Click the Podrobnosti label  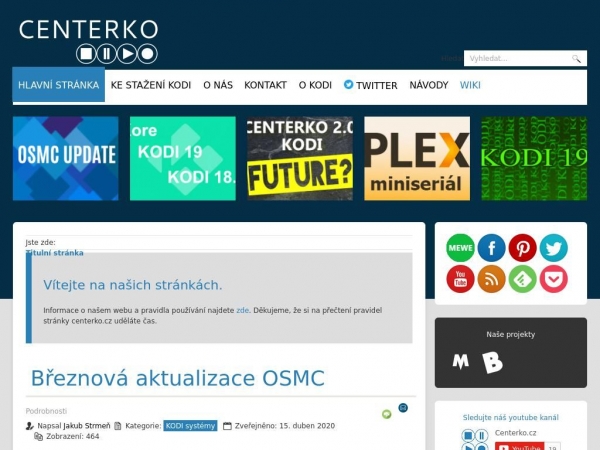tap(46, 411)
